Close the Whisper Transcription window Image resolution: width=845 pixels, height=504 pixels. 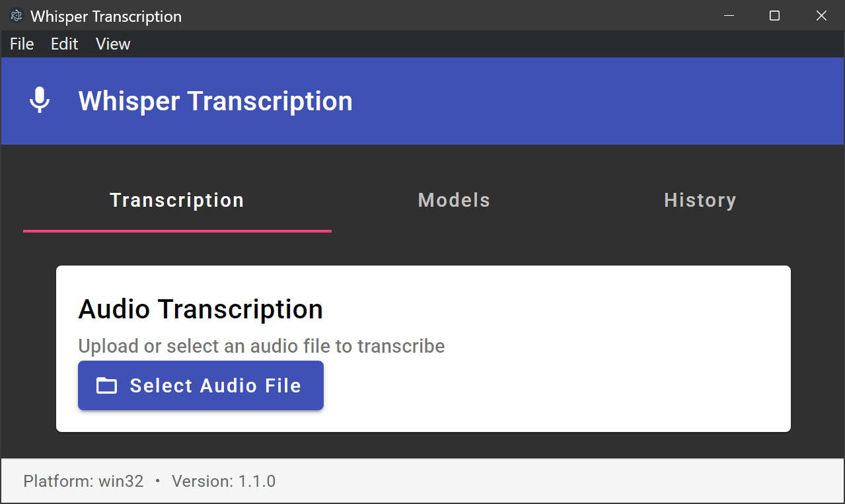click(x=821, y=15)
